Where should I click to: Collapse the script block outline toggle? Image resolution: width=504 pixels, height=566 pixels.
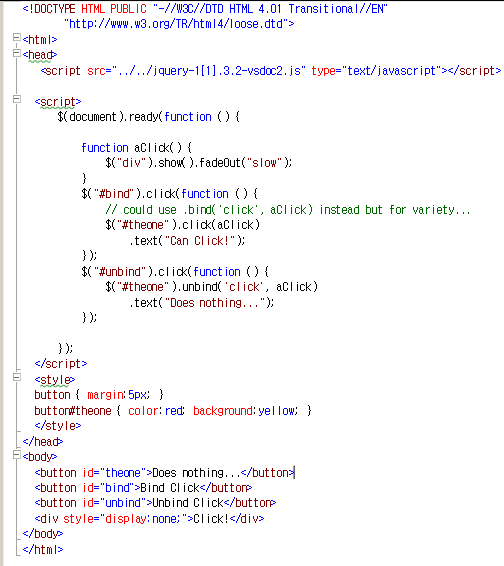coord(17,99)
